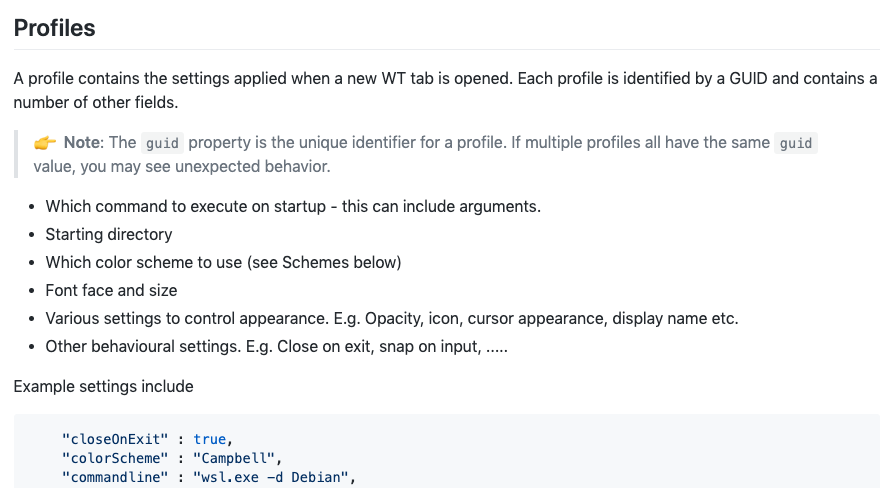Click the guid code tag ending the note's first line
Image resolution: width=895 pixels, height=488 pixels.
pos(796,143)
